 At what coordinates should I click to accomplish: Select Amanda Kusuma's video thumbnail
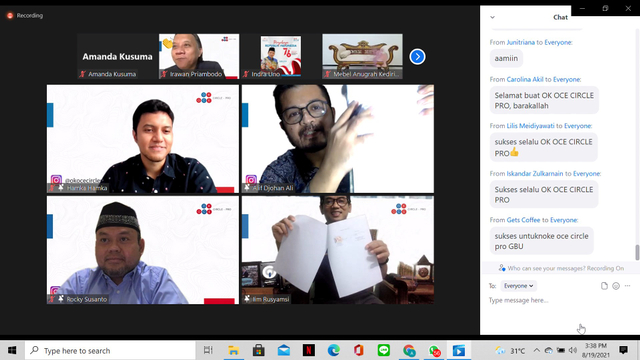pos(117,56)
